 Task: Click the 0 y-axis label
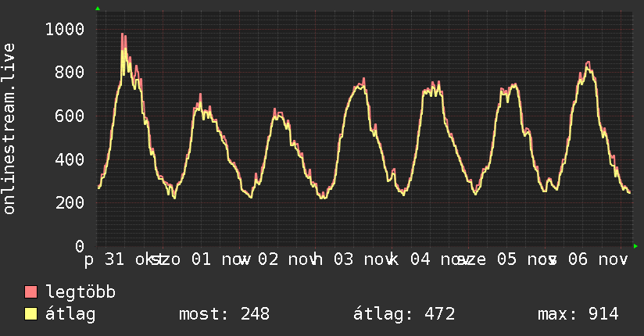tap(80, 246)
